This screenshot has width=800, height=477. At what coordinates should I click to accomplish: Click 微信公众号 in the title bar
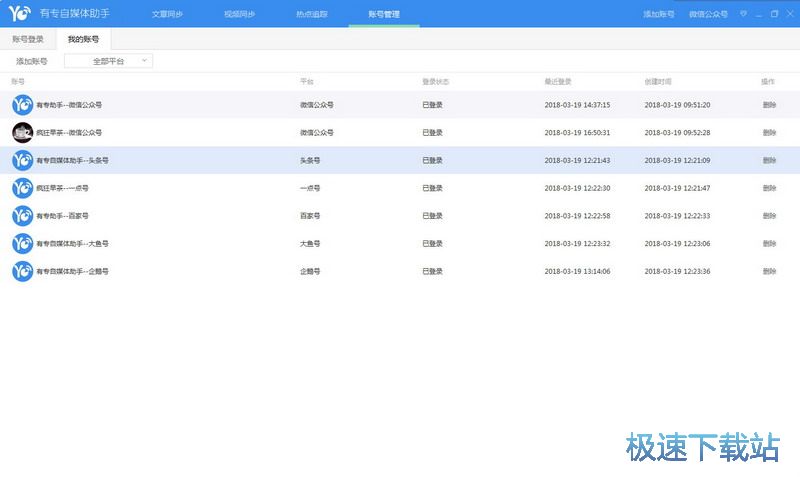point(708,14)
